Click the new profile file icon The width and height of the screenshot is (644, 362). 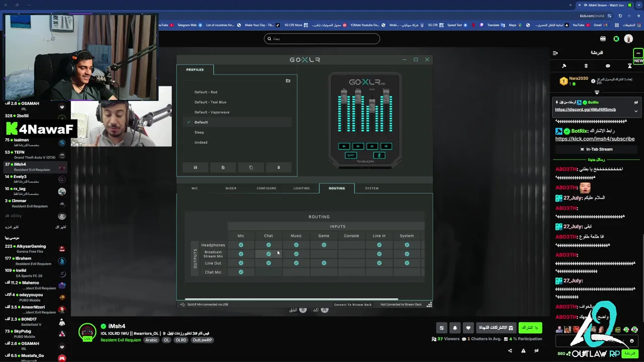tap(223, 167)
